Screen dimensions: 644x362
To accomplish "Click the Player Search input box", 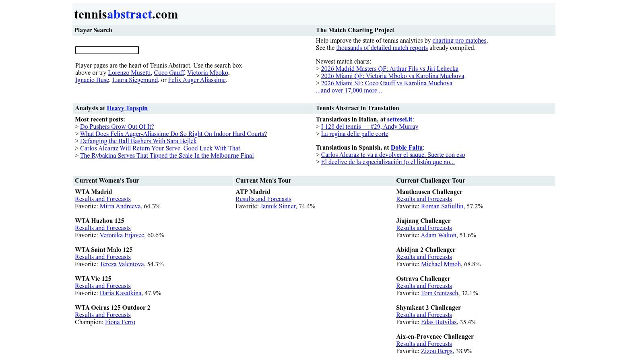I will point(107,50).
